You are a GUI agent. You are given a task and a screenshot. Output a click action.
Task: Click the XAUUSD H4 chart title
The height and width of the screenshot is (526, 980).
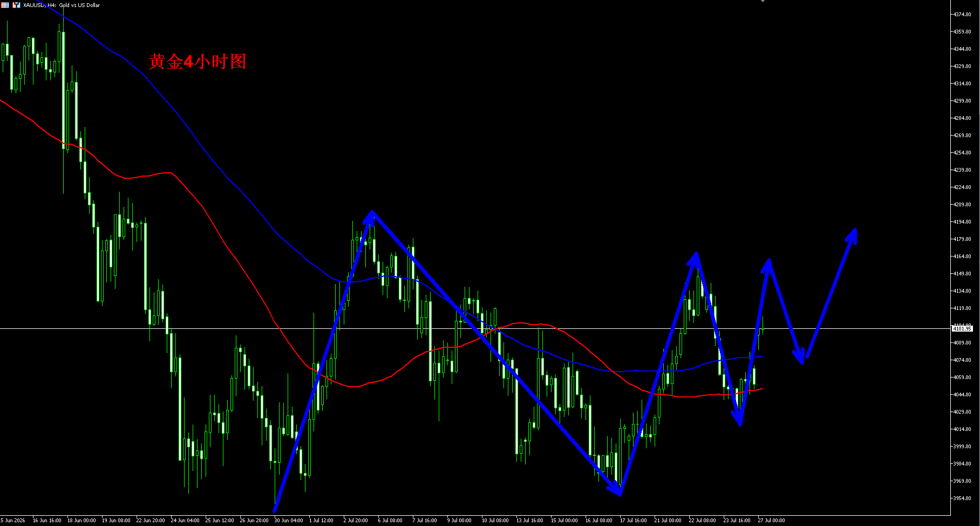pyautogui.click(x=62, y=5)
